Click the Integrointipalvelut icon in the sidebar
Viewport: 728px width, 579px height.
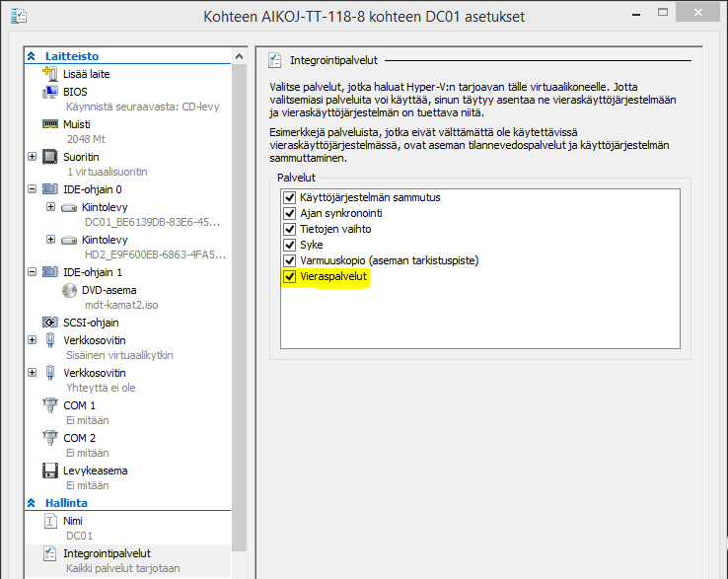click(x=50, y=553)
